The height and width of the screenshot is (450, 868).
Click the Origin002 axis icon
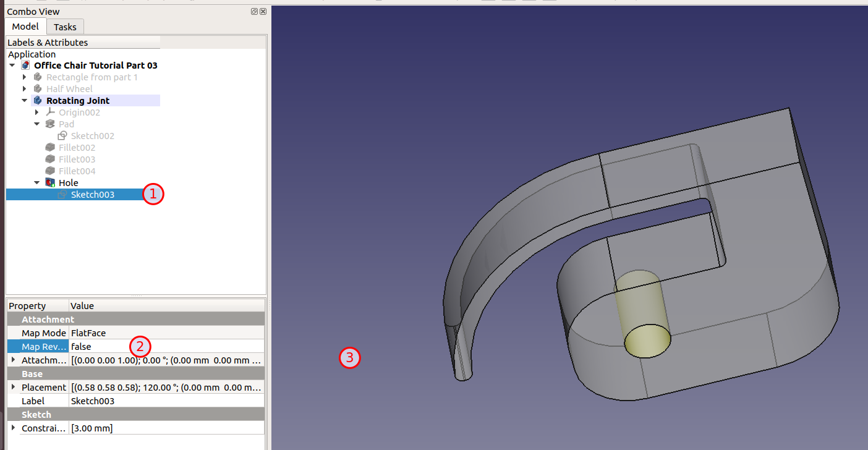50,112
